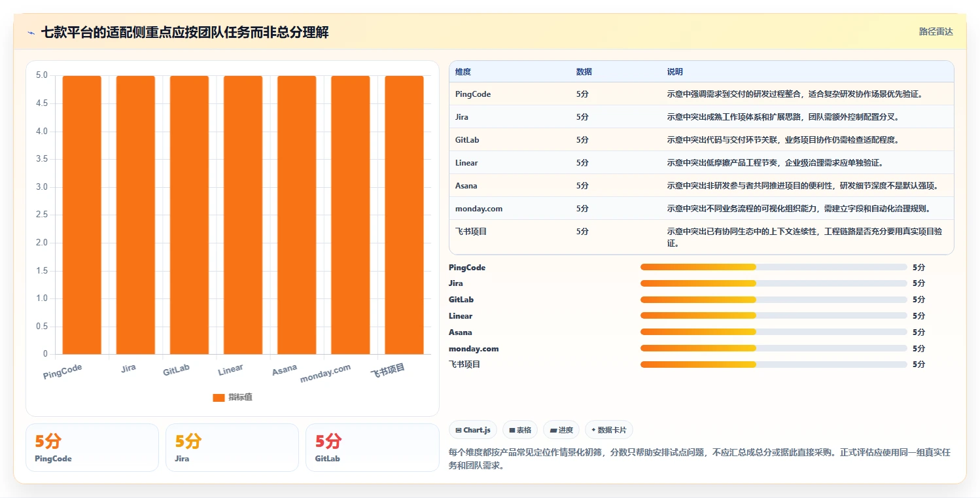The image size is (980, 498).
Task: Click the 2.5 y-axis value
Action: coord(41,215)
